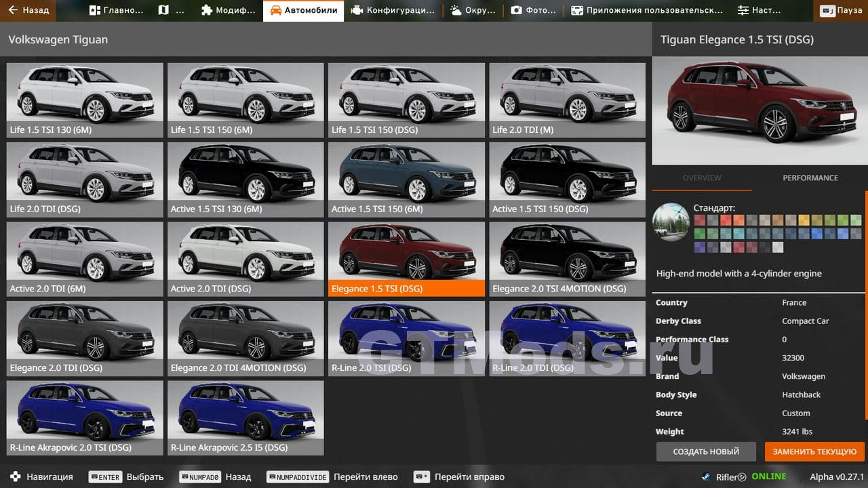Select Life 1.5 TSI 150 (6M)

tap(245, 100)
